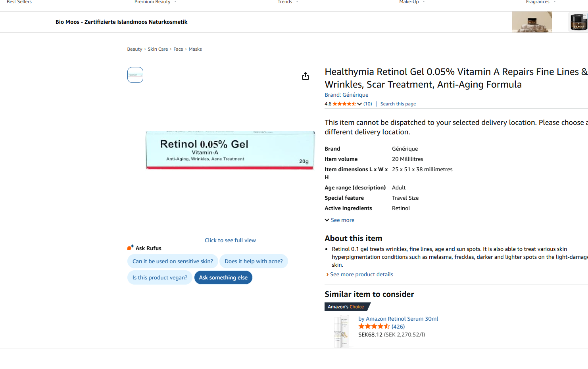Click the Bio Moos jar ad image
The image size is (588, 369).
pos(578,22)
